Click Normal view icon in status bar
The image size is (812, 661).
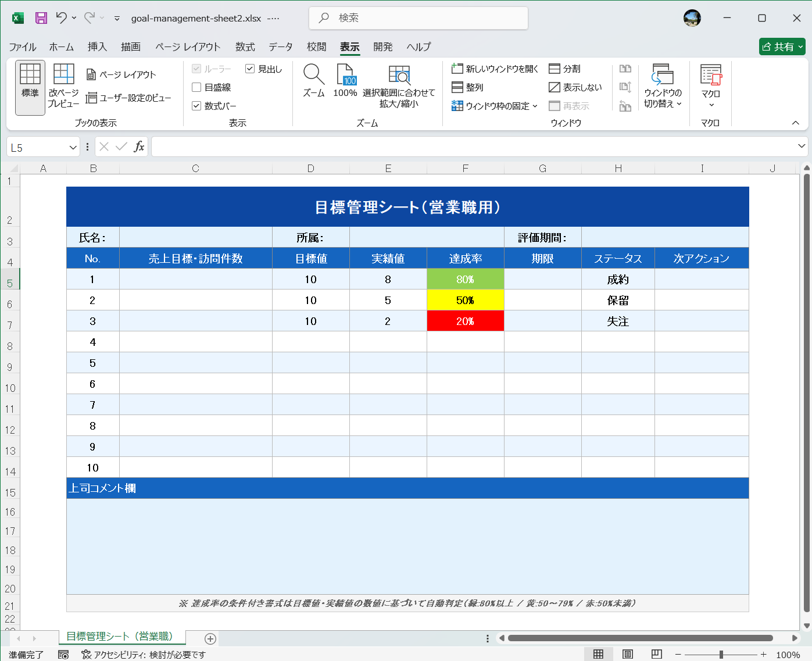(598, 654)
